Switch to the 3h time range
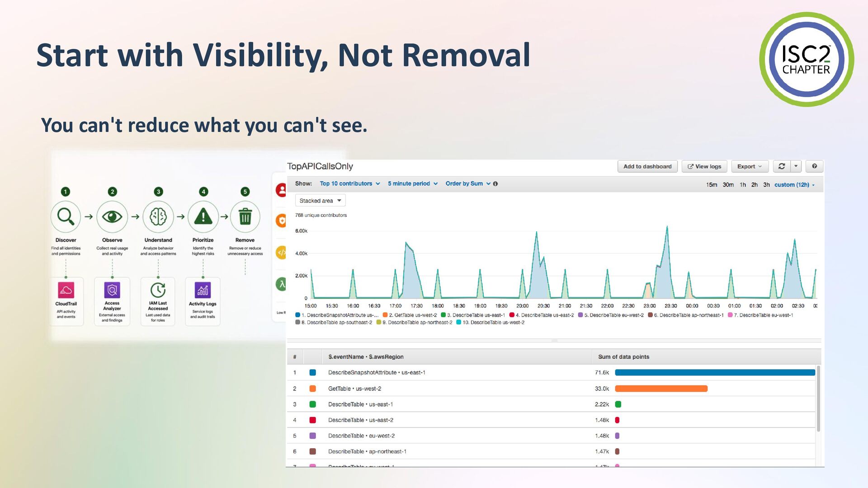The height and width of the screenshot is (488, 868). (766, 185)
